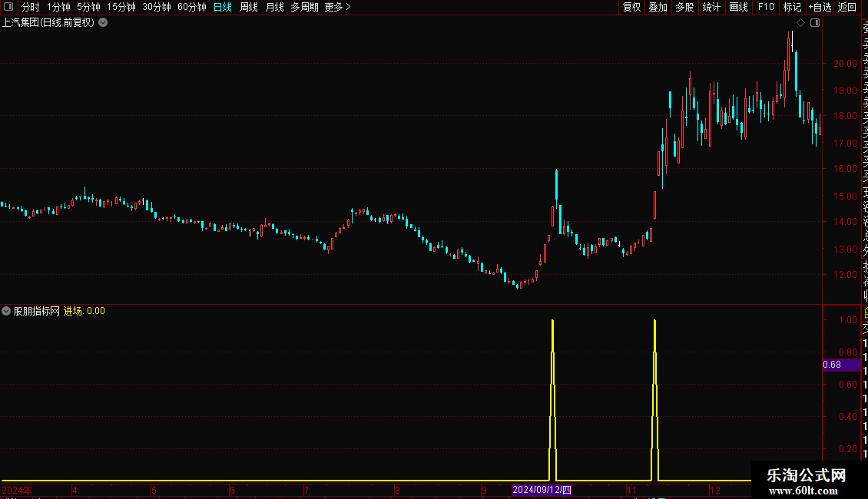Click the first yellow 进场 signal spike

pos(552,399)
